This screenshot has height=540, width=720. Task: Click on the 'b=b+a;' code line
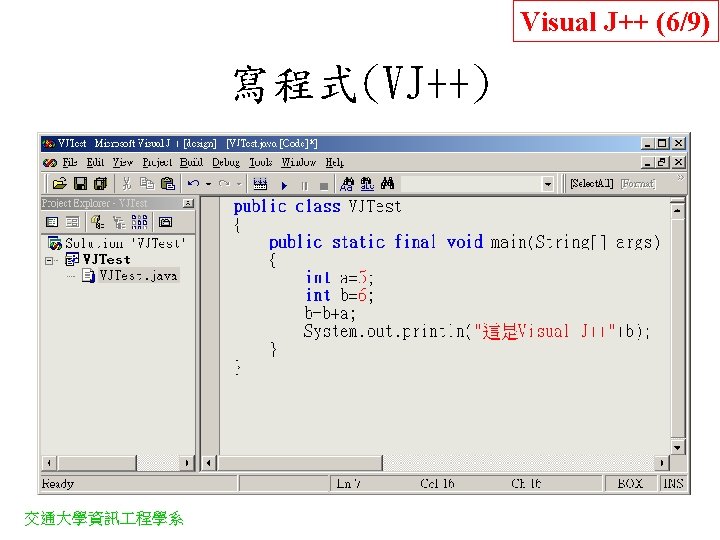click(x=330, y=314)
